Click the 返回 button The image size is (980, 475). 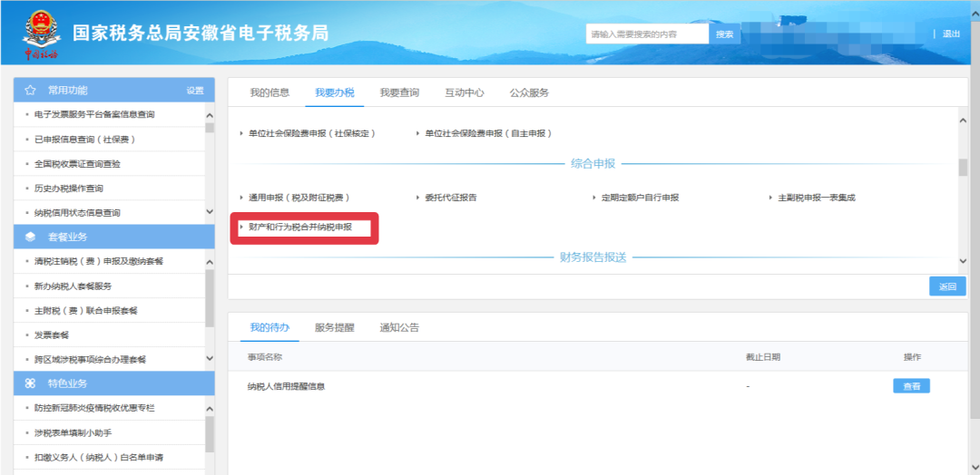coord(947,286)
